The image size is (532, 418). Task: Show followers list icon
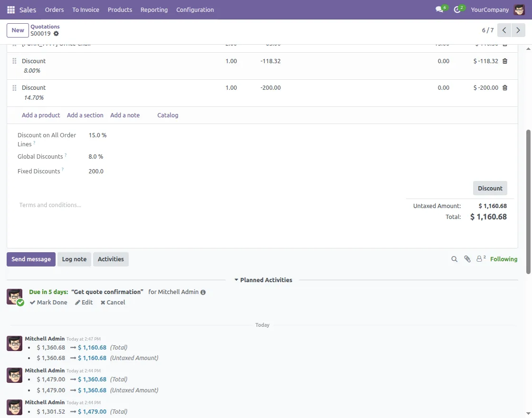pos(481,259)
